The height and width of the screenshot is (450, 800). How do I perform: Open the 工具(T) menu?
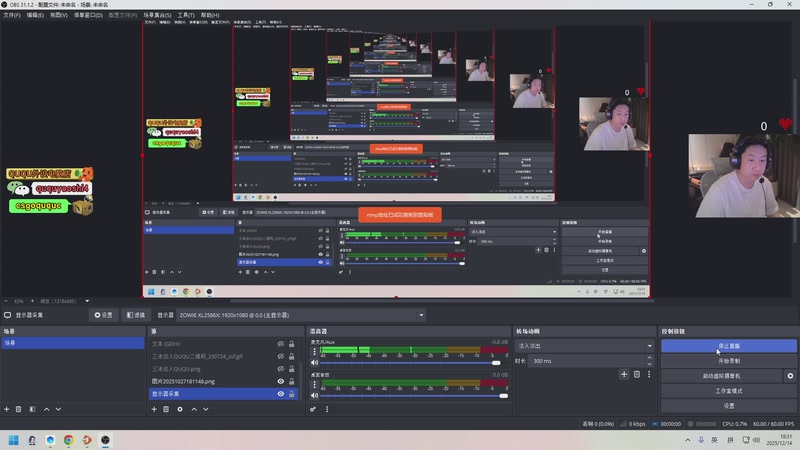186,15
